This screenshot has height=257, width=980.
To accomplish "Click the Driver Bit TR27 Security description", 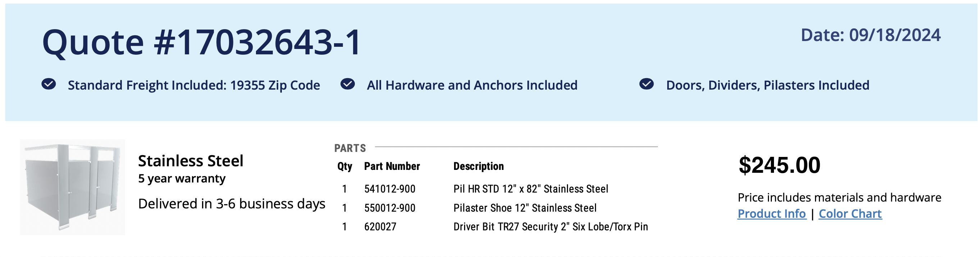I will click(550, 227).
